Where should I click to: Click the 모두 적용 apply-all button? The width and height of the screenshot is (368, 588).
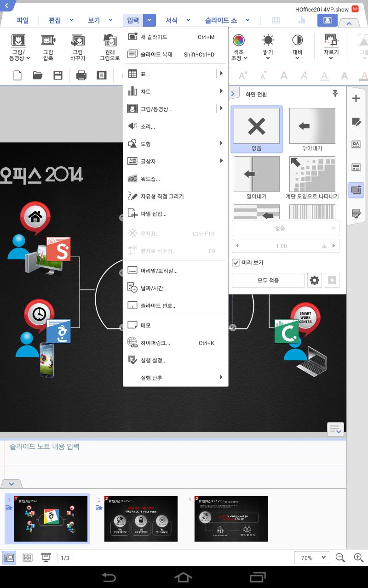point(268,280)
